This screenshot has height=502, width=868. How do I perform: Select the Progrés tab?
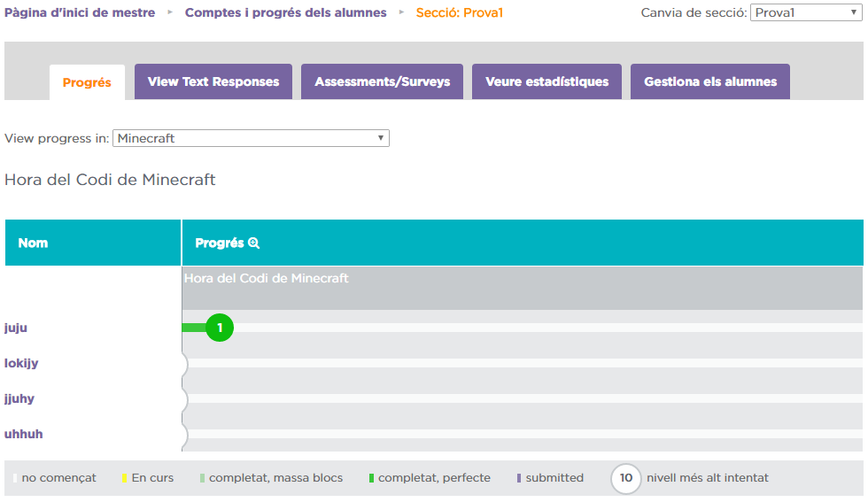(x=87, y=82)
